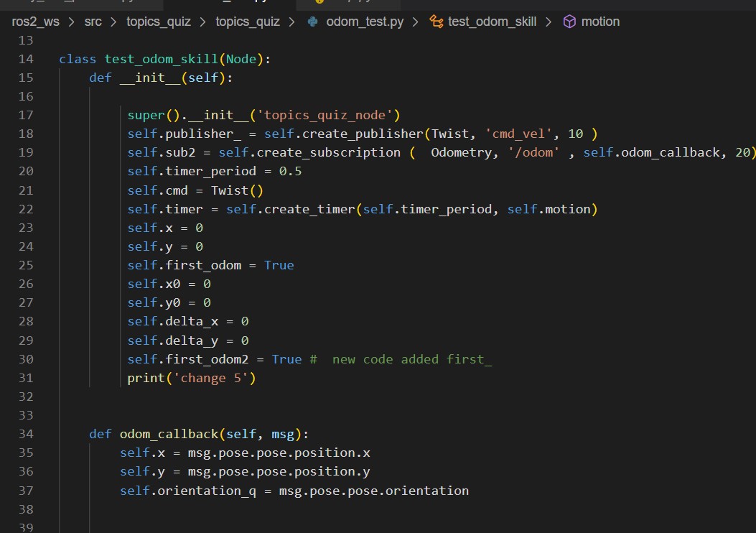This screenshot has width=756, height=533.
Task: Click the 'new code added first_' comment
Action: pos(411,359)
